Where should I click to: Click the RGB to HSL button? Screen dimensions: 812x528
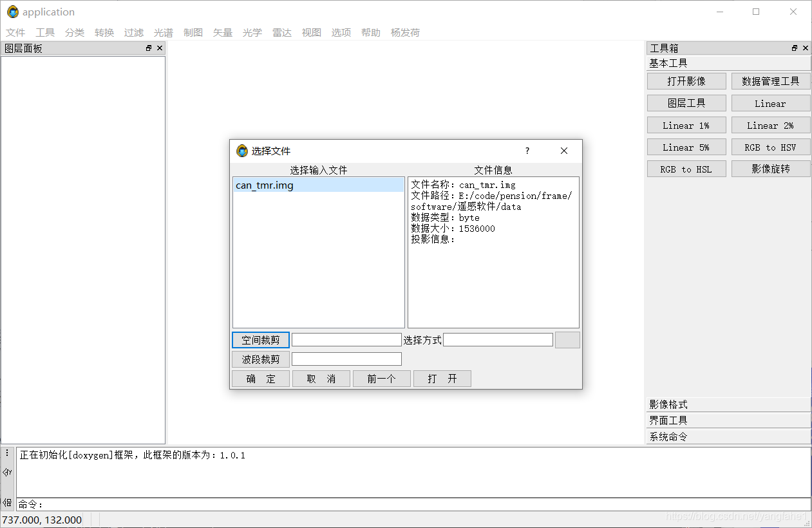point(686,169)
